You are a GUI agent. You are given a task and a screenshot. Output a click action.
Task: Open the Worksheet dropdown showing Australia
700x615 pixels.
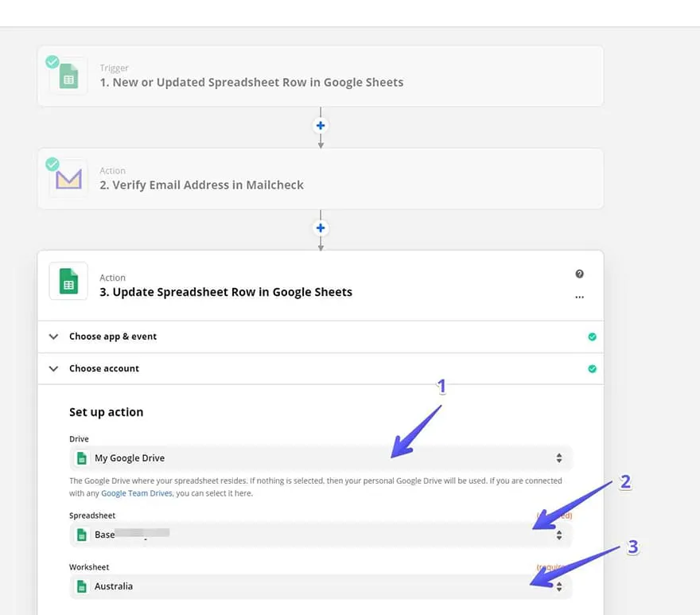(x=320, y=586)
